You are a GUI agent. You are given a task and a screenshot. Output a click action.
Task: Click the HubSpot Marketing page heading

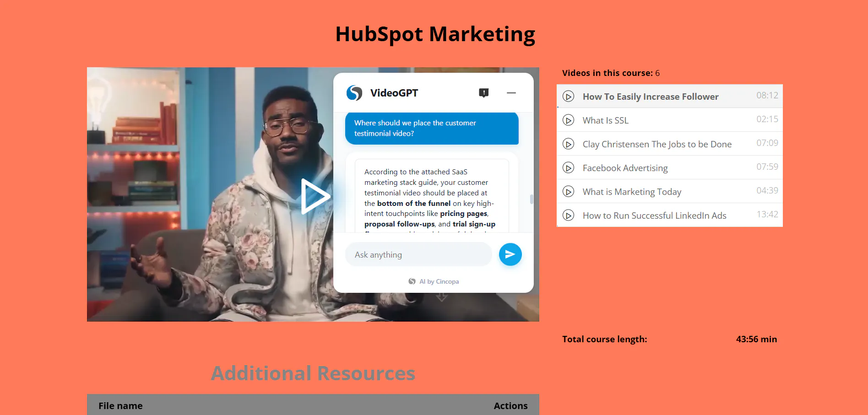pos(435,34)
